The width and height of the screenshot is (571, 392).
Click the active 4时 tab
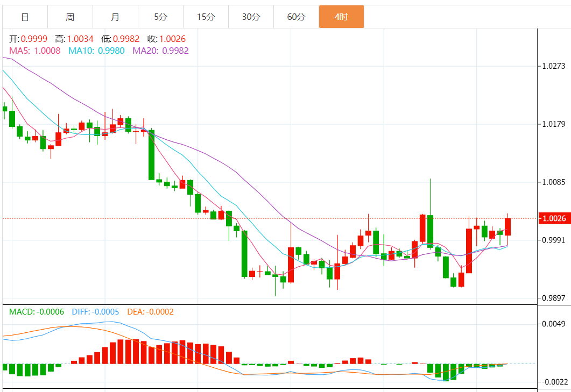(x=341, y=17)
